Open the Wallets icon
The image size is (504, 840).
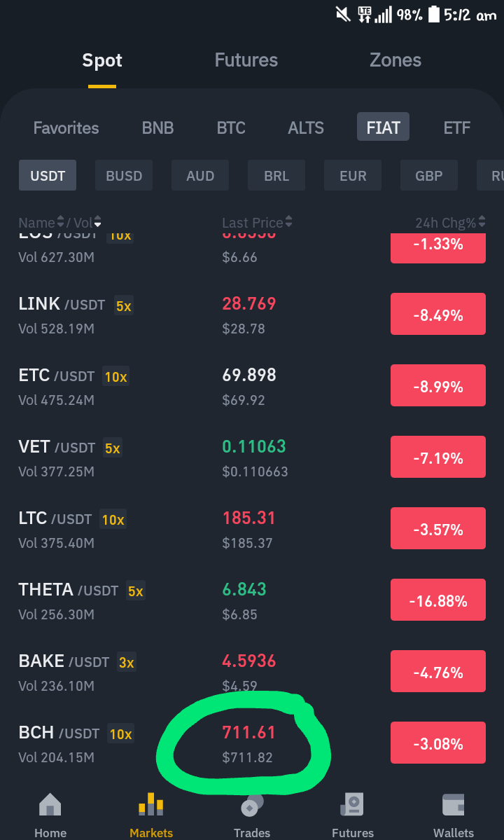pyautogui.click(x=453, y=805)
